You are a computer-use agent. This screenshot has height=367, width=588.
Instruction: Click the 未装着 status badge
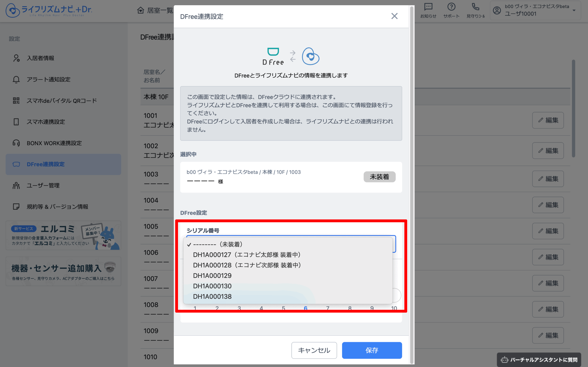click(379, 177)
